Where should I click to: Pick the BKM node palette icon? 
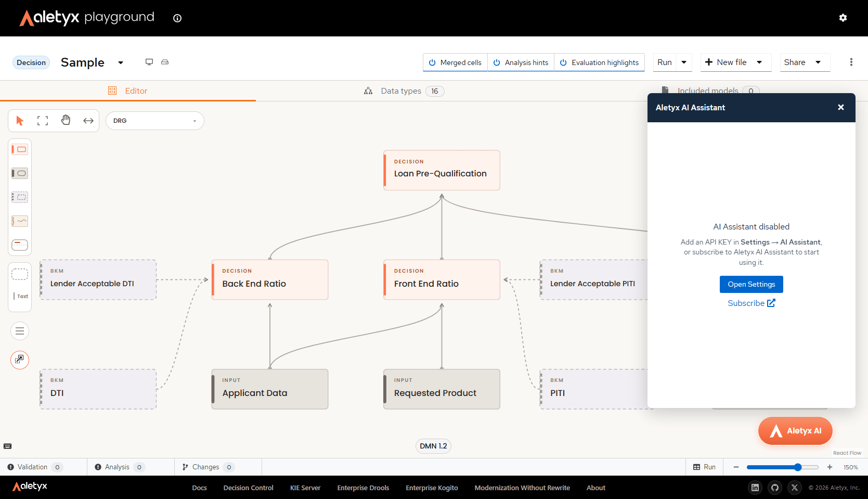(20, 197)
